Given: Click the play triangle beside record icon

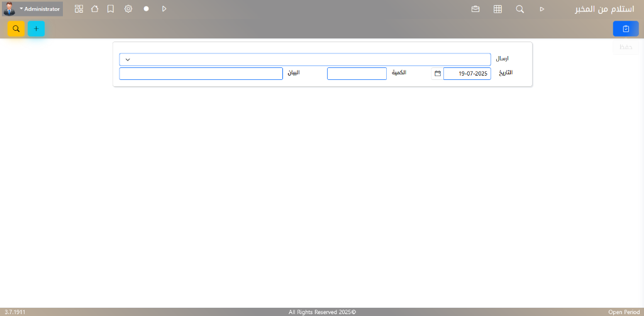Looking at the screenshot, I should pos(164,9).
